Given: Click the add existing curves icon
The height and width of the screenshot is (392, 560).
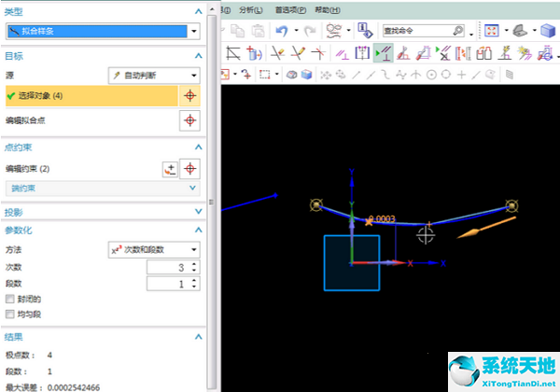Looking at the screenshot, I should coord(254,53).
